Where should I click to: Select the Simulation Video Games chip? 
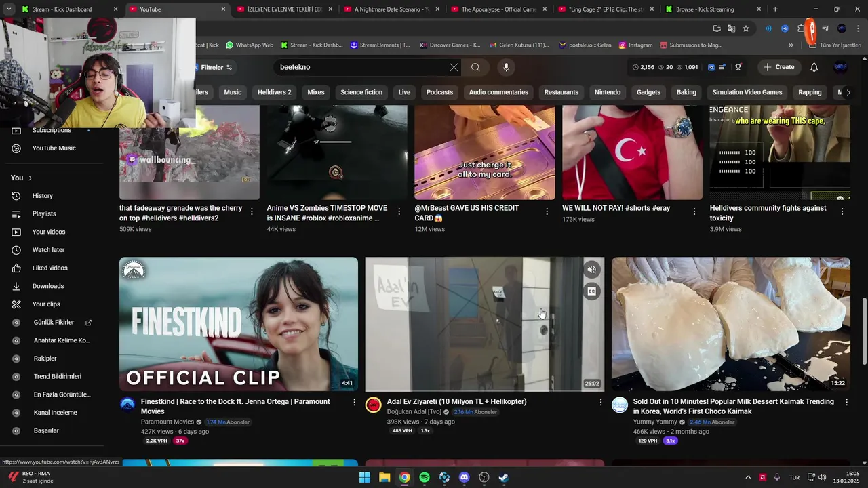point(747,92)
